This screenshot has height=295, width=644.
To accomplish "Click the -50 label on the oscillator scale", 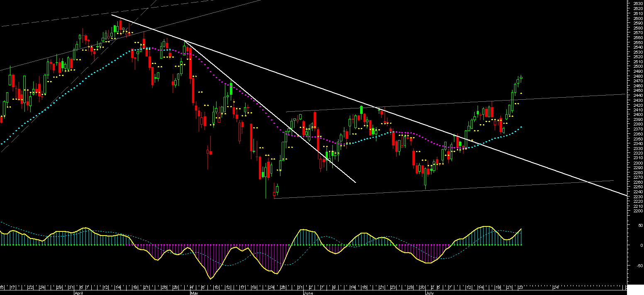I will [639, 265].
